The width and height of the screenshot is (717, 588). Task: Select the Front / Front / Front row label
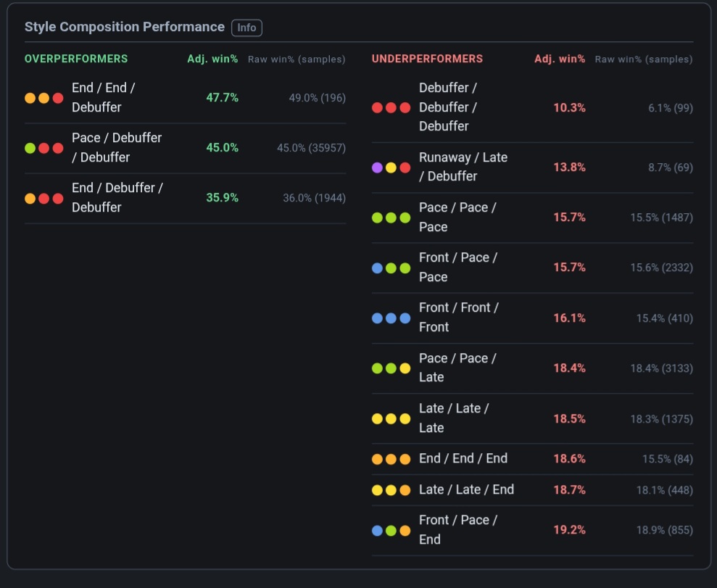pyautogui.click(x=459, y=318)
